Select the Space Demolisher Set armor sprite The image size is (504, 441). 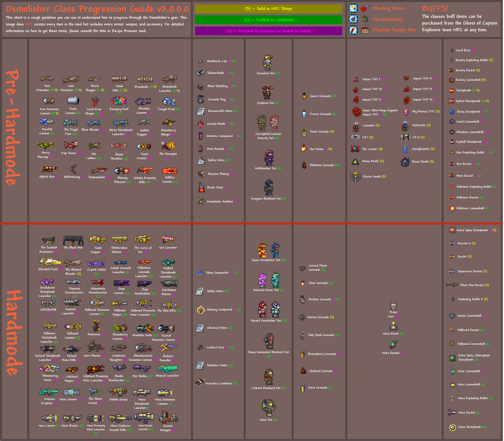coord(269,250)
